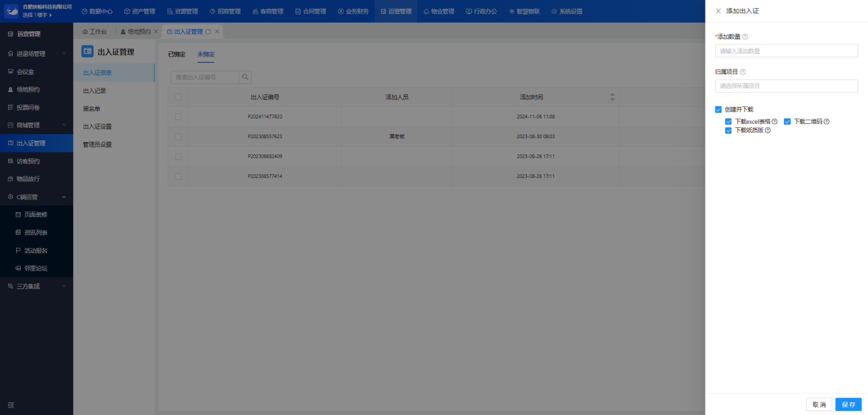Close the 添加出入证 drawer with X icon

(x=718, y=11)
